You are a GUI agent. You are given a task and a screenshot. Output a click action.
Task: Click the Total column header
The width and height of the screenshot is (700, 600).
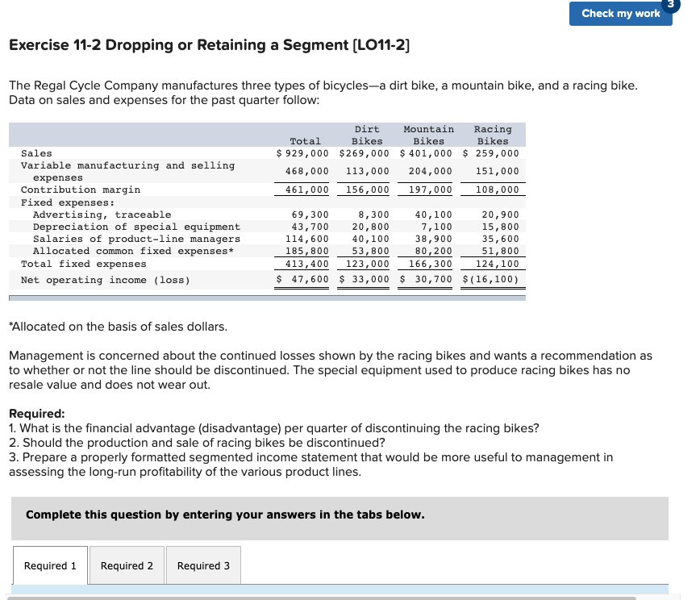pyautogui.click(x=305, y=141)
